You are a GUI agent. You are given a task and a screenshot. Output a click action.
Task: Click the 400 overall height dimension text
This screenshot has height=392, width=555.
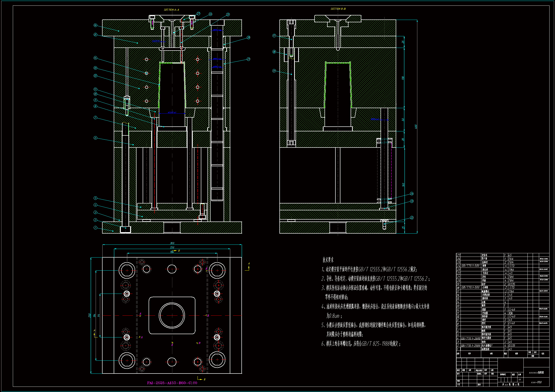tap(416, 126)
